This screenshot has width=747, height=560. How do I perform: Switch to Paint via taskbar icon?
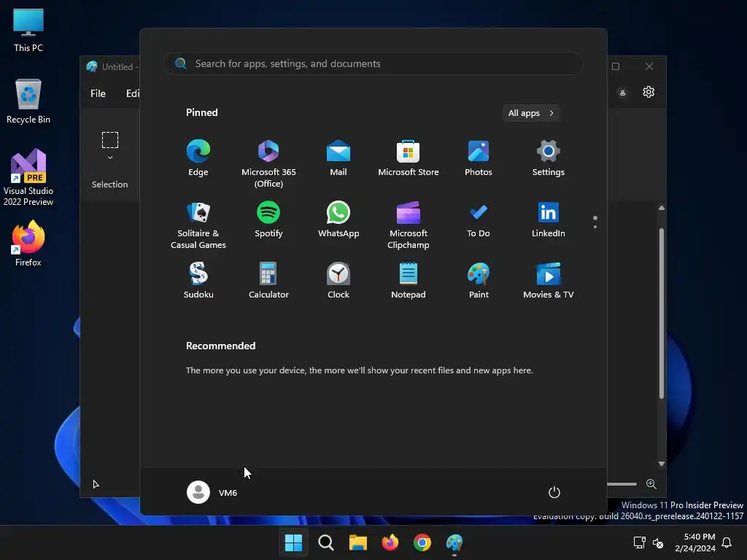[454, 542]
